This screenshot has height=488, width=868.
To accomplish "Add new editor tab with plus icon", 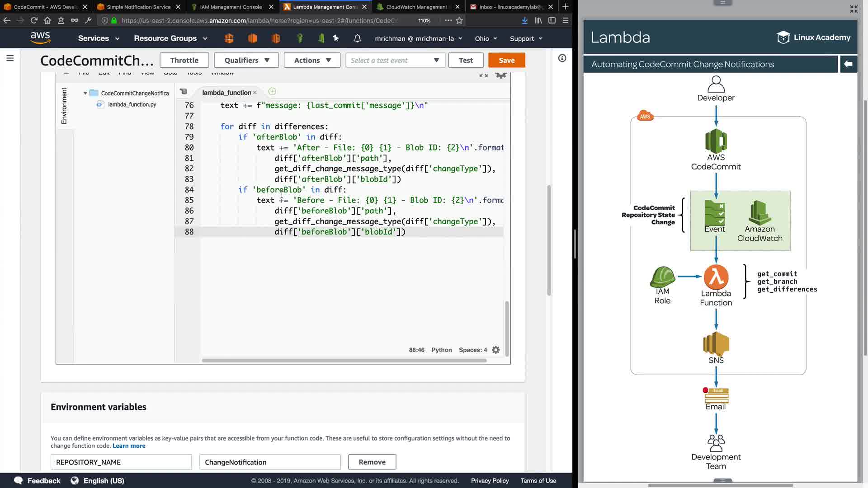I will 272,92.
